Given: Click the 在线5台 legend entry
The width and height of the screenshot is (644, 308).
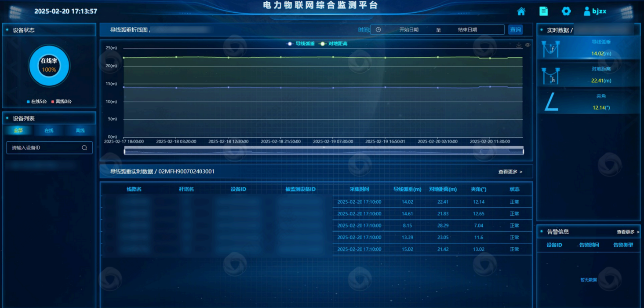Looking at the screenshot, I should pyautogui.click(x=37, y=102).
